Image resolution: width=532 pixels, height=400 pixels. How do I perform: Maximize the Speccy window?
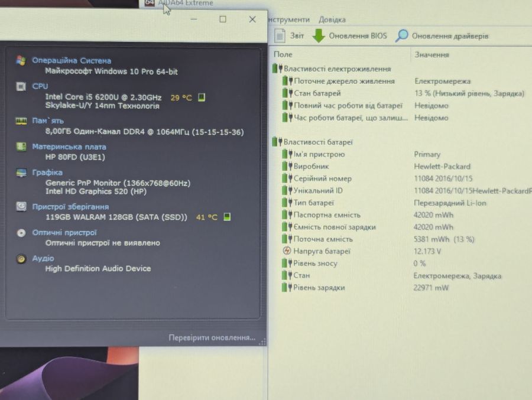coord(223,19)
